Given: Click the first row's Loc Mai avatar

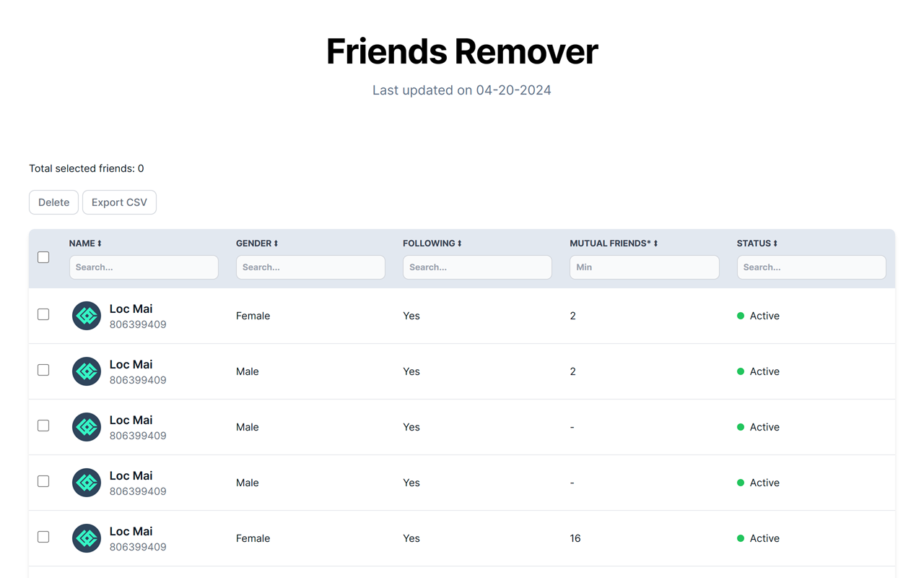Looking at the screenshot, I should click(x=87, y=316).
